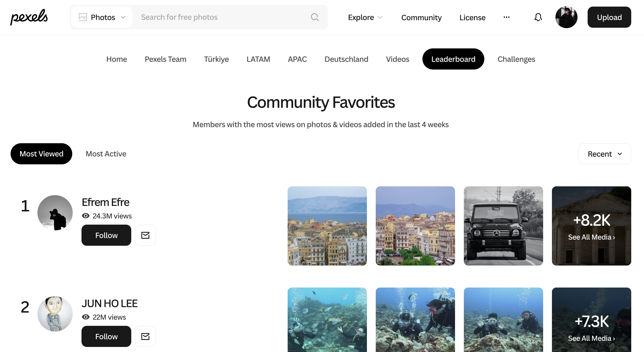Open the three-dots more menu
Image resolution: width=644 pixels, height=352 pixels.
[x=506, y=17]
